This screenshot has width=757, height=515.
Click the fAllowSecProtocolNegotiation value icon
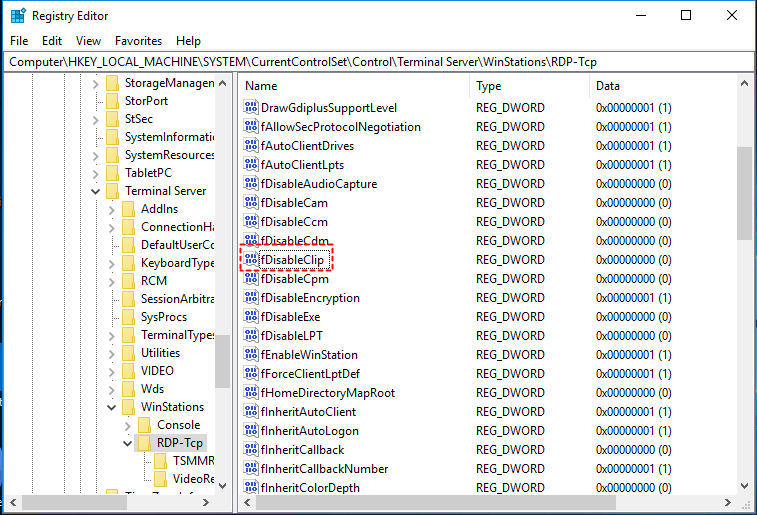point(251,126)
